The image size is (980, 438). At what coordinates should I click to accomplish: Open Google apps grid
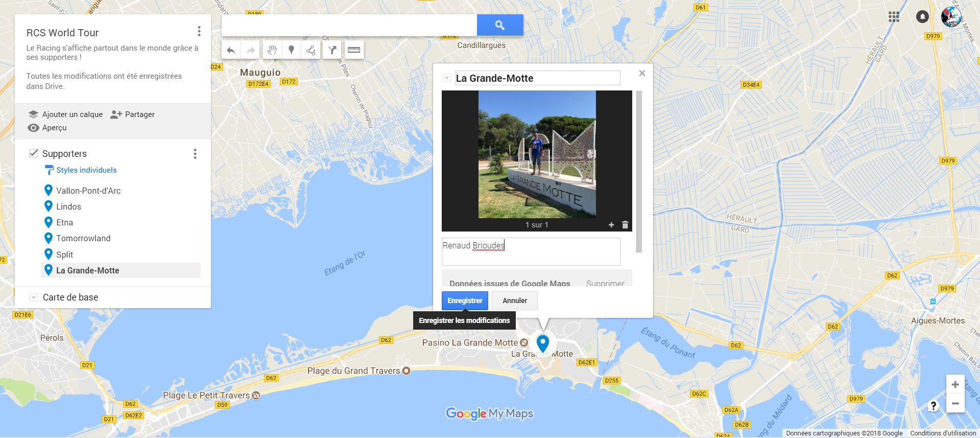click(894, 17)
